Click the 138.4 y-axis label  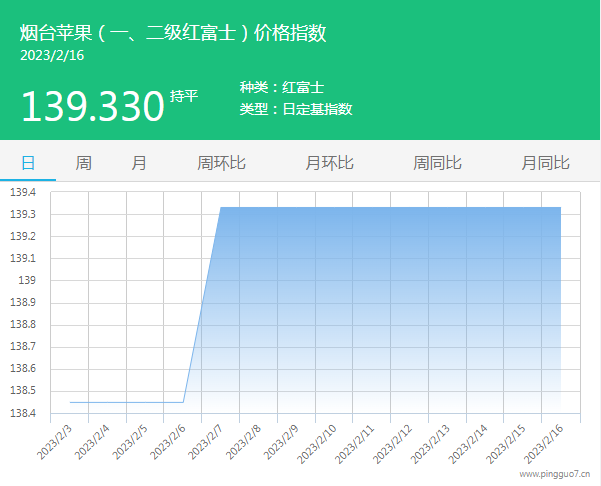click(x=23, y=413)
